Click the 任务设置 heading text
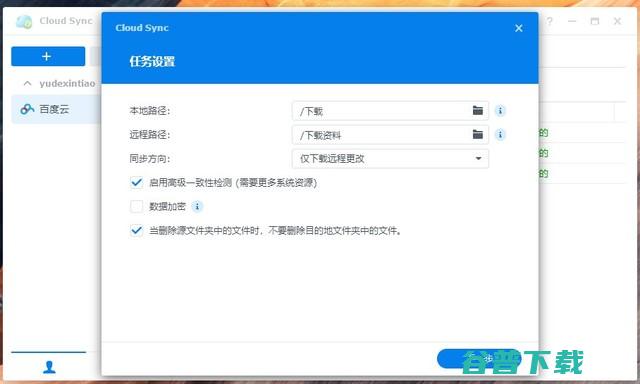The width and height of the screenshot is (640, 384). 152,62
